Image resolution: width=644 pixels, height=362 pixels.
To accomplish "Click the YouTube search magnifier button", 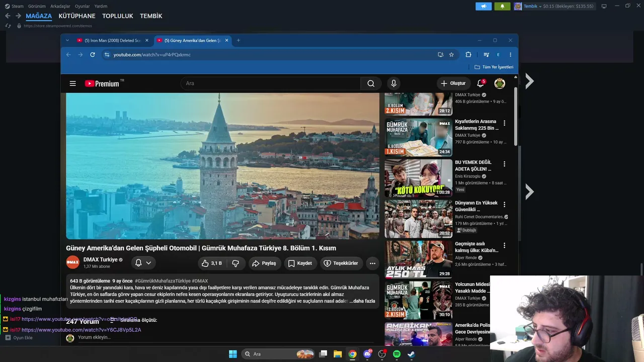I will [371, 83].
